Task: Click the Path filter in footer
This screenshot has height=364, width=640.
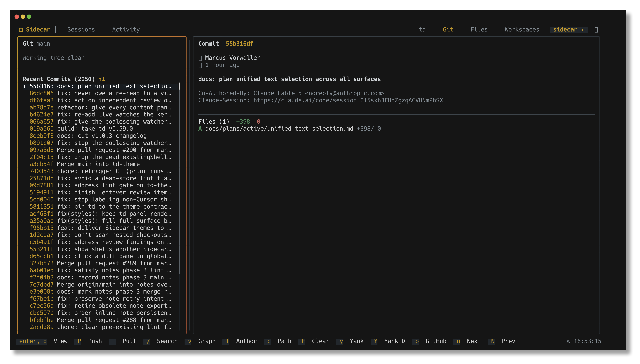Action: coord(284,341)
